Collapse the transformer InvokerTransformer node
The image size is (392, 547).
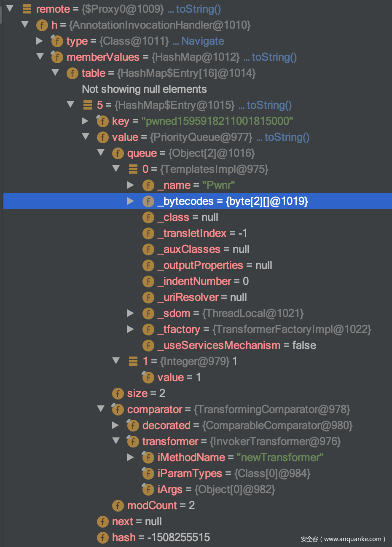tap(116, 441)
